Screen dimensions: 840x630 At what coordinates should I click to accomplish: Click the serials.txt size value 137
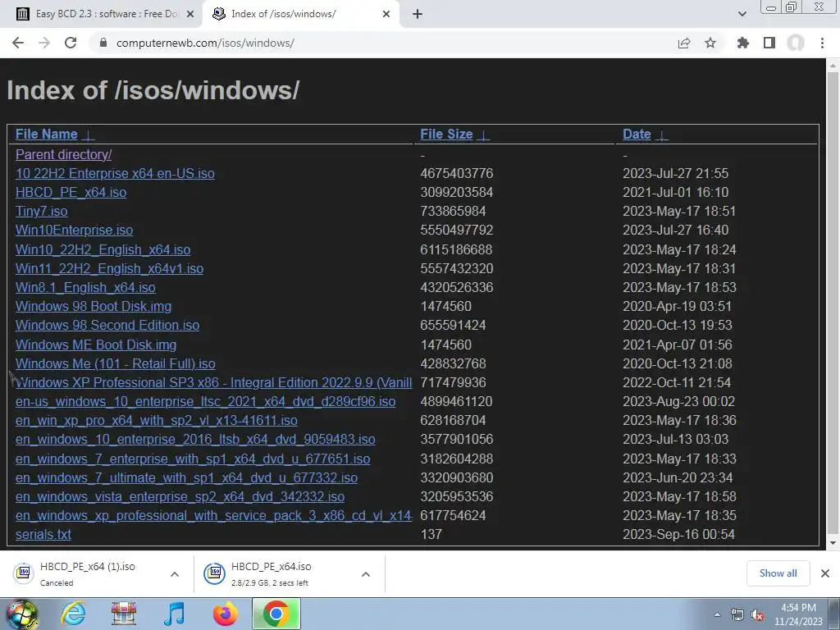(x=431, y=535)
